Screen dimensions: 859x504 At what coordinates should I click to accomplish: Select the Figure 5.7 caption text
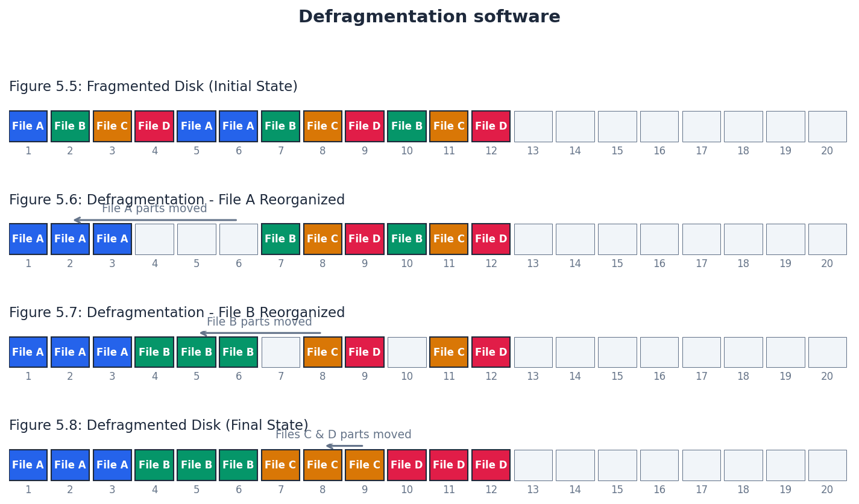tap(177, 312)
